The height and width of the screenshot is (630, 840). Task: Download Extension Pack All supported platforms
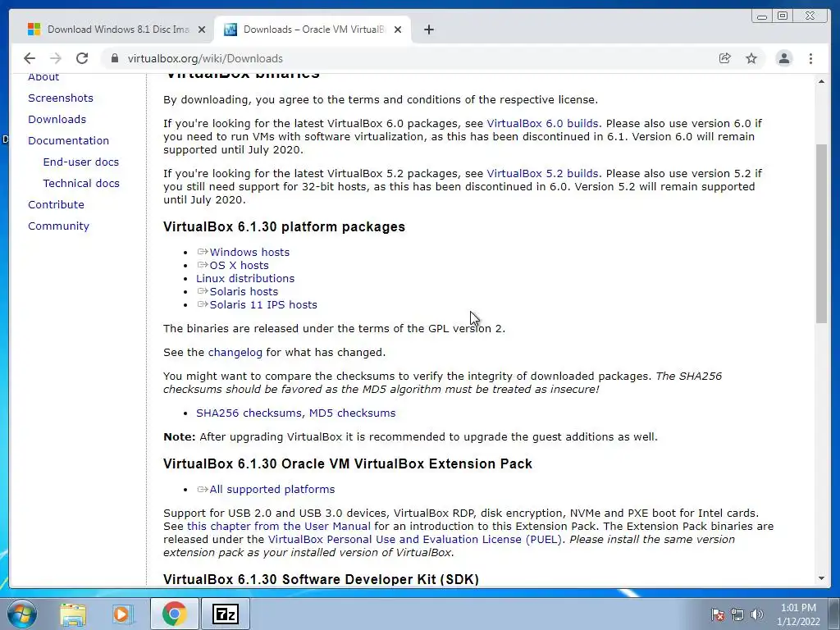[x=272, y=490]
